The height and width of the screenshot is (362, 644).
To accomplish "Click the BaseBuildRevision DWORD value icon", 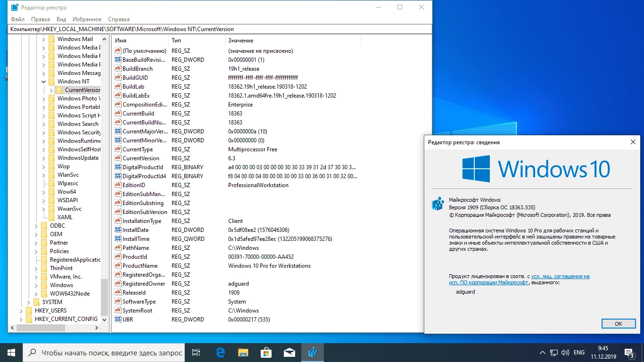I will click(x=118, y=60).
